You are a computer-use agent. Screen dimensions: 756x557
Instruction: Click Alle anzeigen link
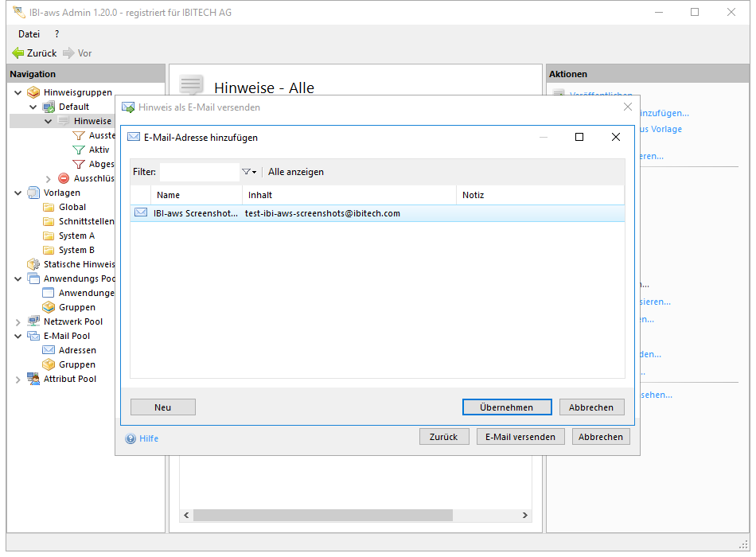(x=296, y=172)
